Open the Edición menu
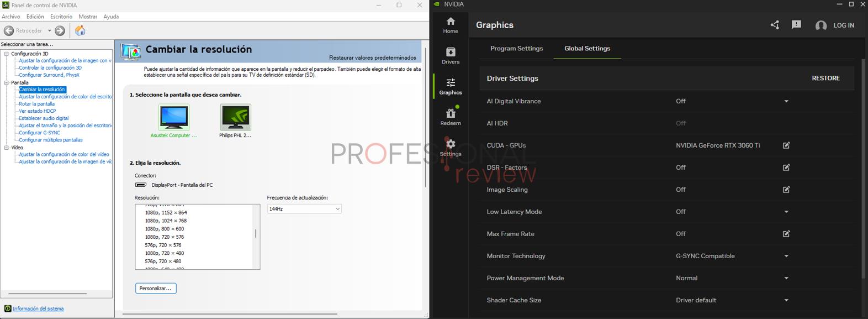Image resolution: width=868 pixels, height=319 pixels. pos(35,17)
